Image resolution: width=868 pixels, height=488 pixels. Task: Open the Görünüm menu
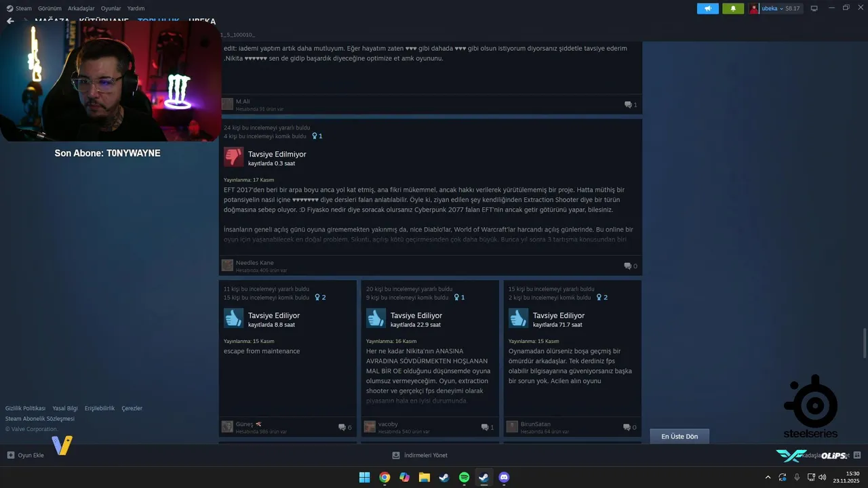pyautogui.click(x=50, y=8)
